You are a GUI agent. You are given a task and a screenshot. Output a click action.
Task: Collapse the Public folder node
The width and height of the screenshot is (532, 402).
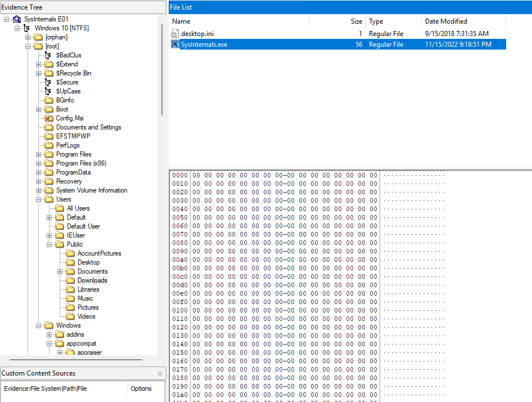[49, 244]
